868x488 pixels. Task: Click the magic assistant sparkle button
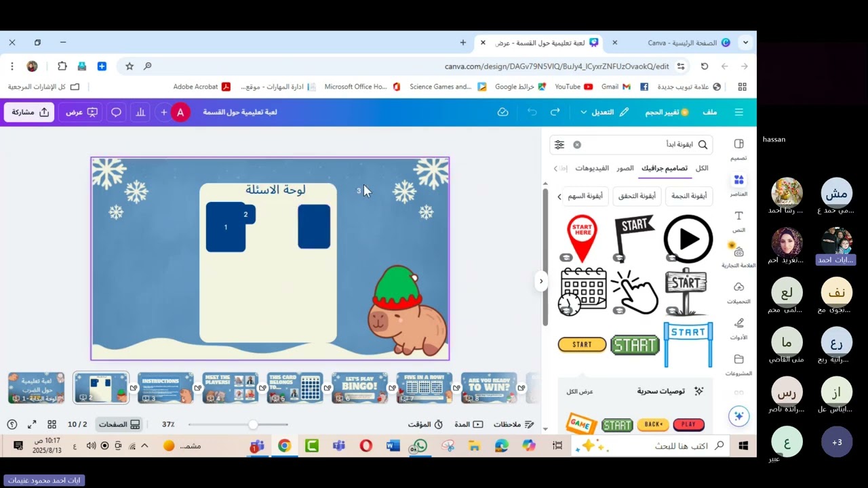pos(739,416)
